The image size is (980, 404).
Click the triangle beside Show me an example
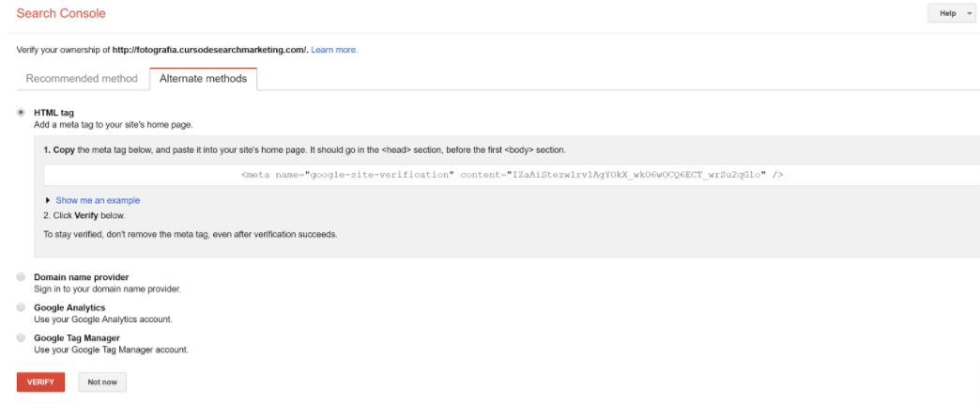pos(48,201)
